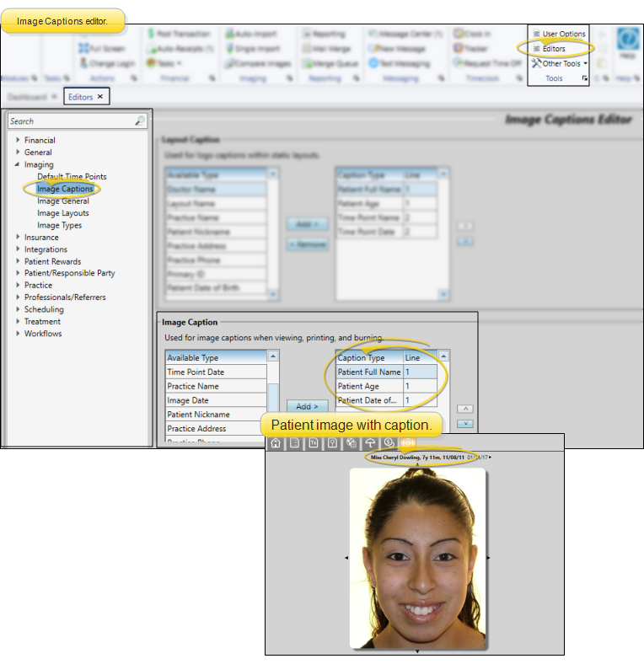Open the Other Tools dropdown
Screen dimensions: 644x664
561,64
